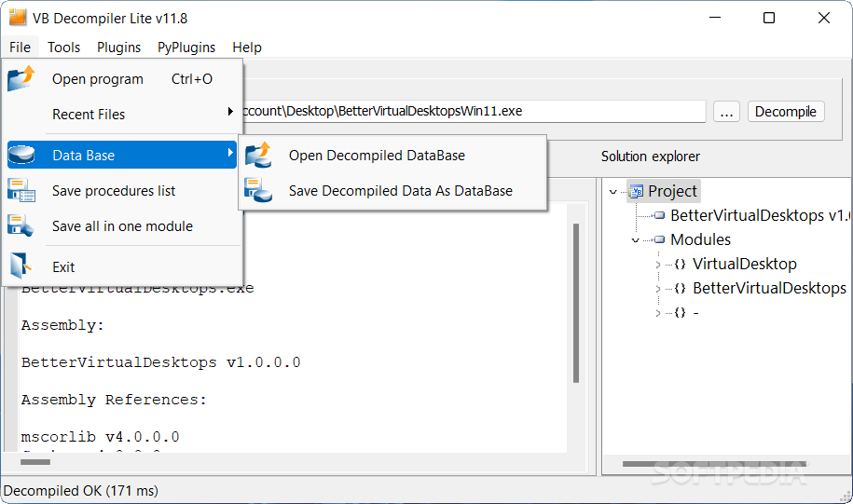Expand the BetterVirtualDesktops module node
The image size is (853, 504).
tap(658, 289)
